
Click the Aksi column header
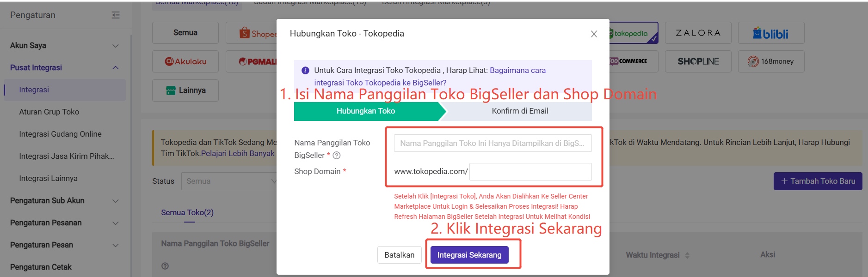point(768,255)
